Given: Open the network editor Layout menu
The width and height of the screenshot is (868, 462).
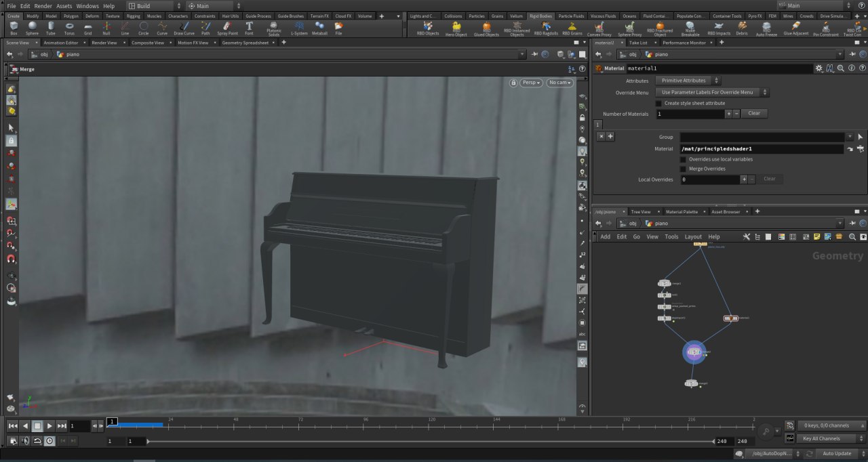Looking at the screenshot, I should [x=693, y=237].
